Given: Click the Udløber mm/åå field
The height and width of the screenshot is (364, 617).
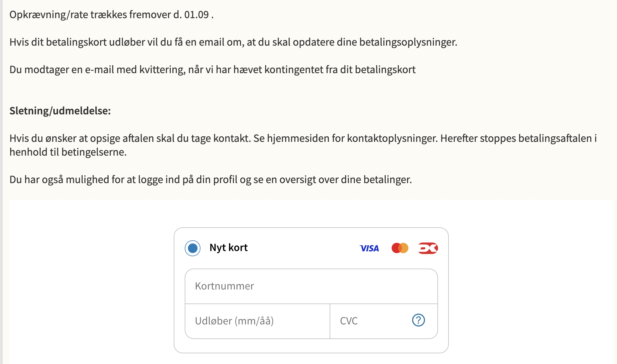Looking at the screenshot, I should point(257,321).
